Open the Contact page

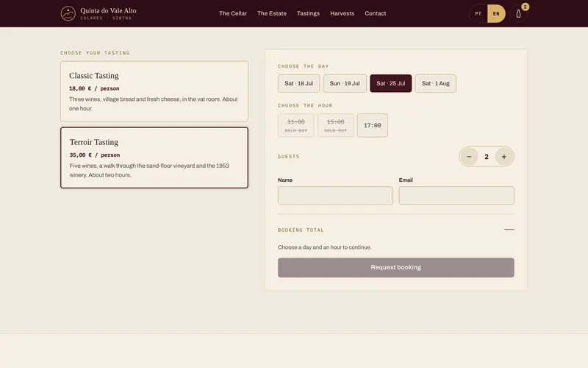point(376,13)
